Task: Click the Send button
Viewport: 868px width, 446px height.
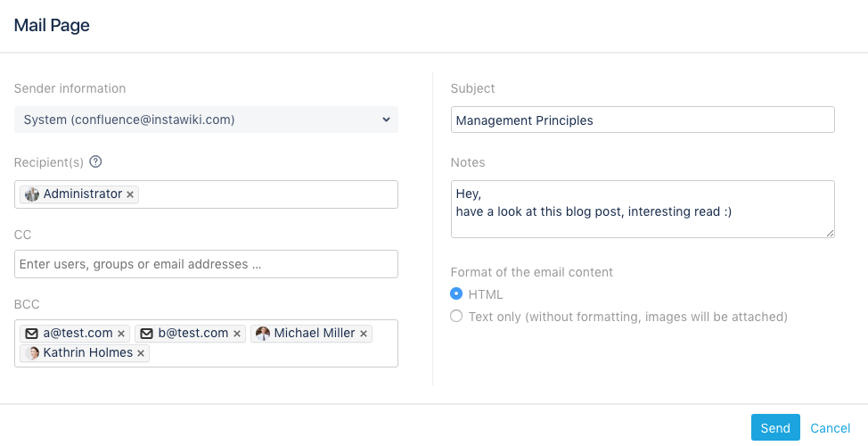Action: [775, 428]
